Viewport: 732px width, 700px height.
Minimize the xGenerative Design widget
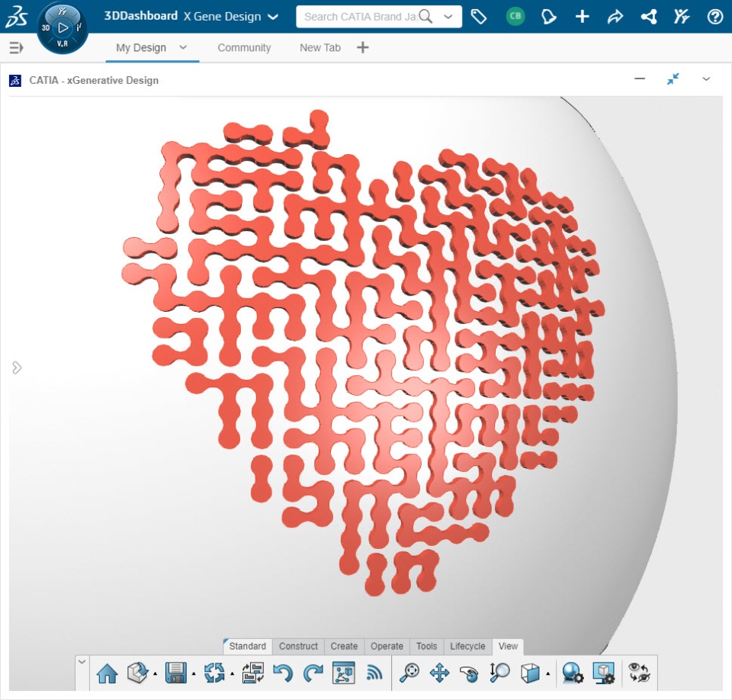tap(640, 79)
